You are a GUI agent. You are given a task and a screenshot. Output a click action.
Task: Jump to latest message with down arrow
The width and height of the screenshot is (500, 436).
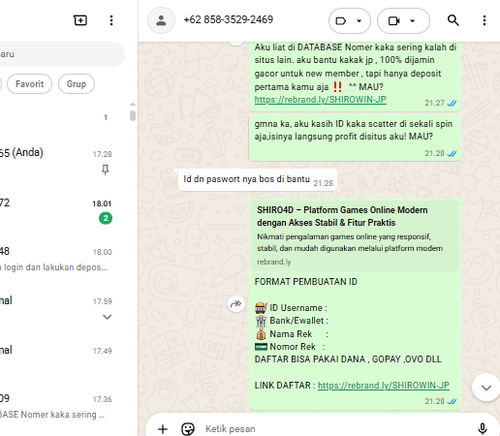486,388
